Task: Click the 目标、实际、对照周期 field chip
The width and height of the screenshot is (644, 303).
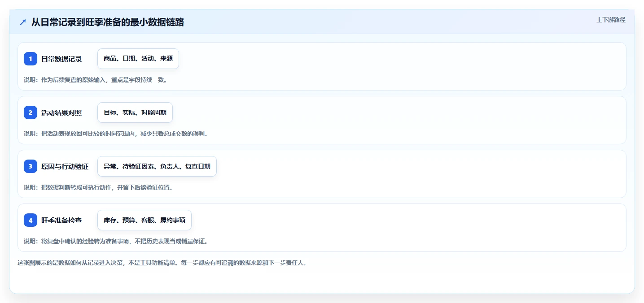Action: click(x=135, y=113)
